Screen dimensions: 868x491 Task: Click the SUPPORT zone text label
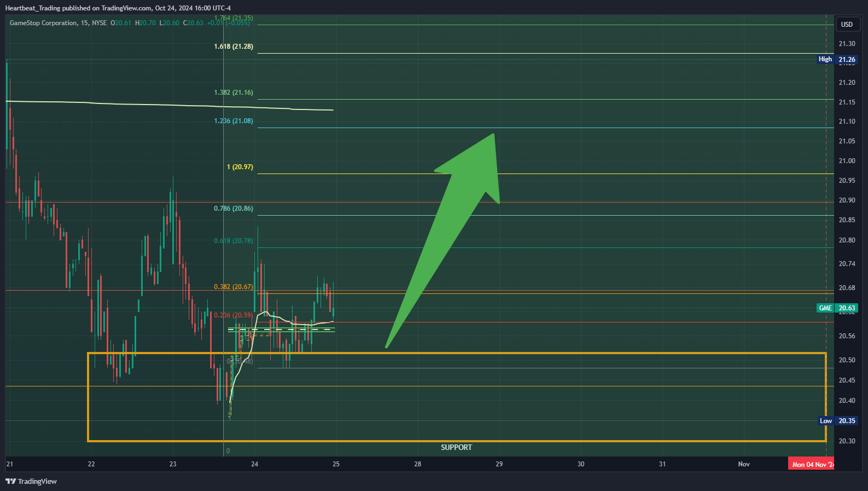pyautogui.click(x=457, y=447)
